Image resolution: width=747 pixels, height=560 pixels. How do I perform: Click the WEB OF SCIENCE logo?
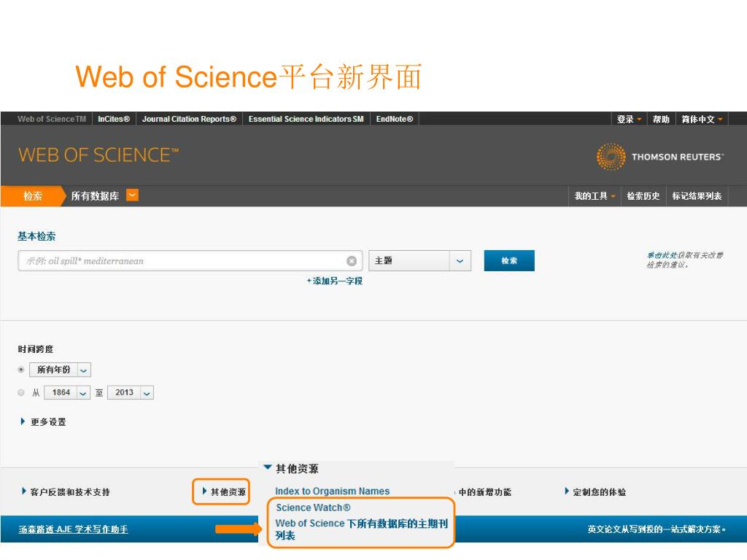point(98,155)
